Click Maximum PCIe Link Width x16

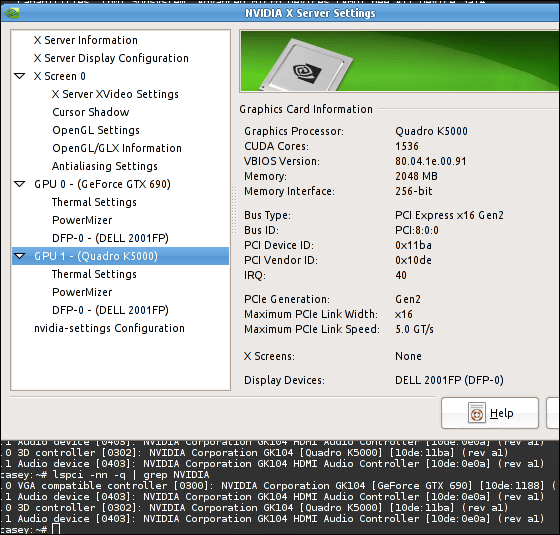404,314
